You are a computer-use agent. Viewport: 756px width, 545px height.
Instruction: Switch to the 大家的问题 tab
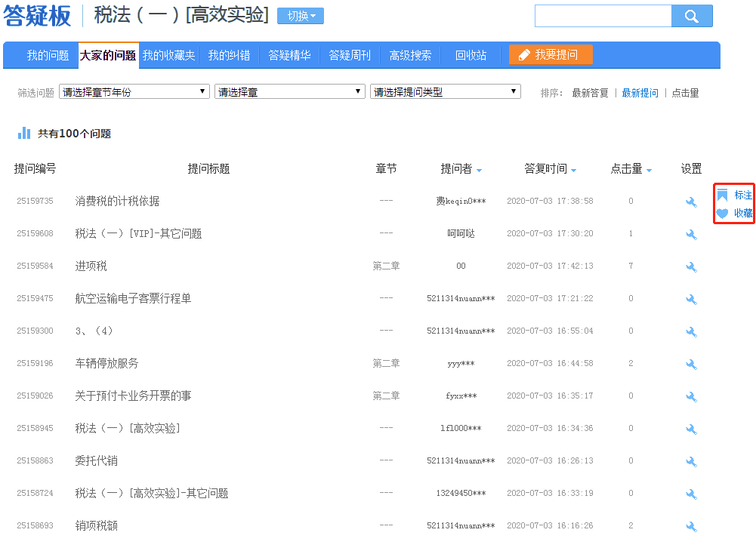tap(107, 54)
